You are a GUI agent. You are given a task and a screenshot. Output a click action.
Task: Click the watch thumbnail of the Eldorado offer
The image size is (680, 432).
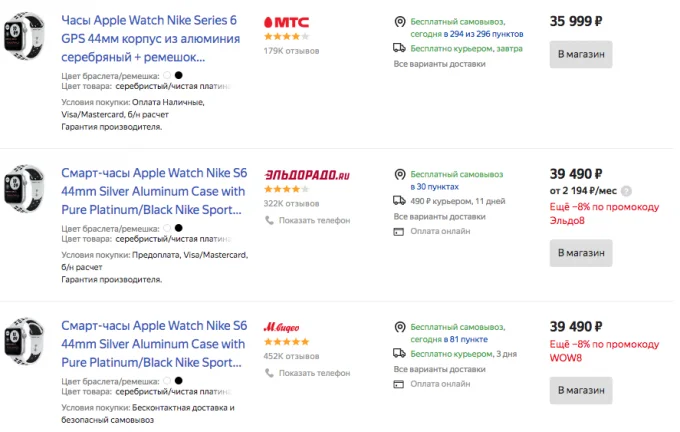[24, 189]
